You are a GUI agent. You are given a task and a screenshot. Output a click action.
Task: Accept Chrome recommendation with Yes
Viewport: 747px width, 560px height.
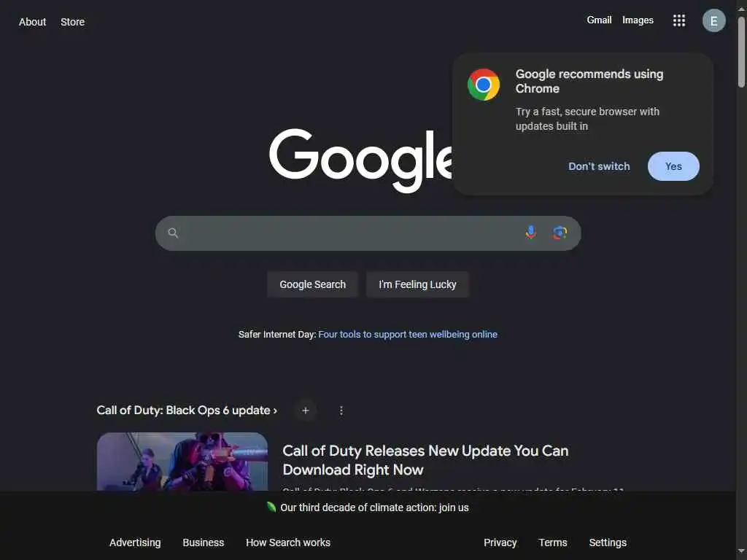[673, 166]
